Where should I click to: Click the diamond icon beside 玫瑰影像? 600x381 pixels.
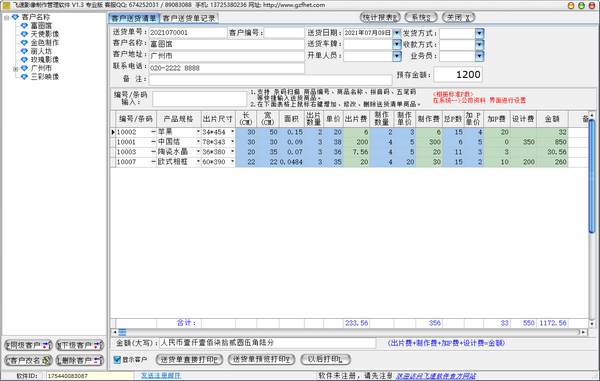click(x=24, y=60)
